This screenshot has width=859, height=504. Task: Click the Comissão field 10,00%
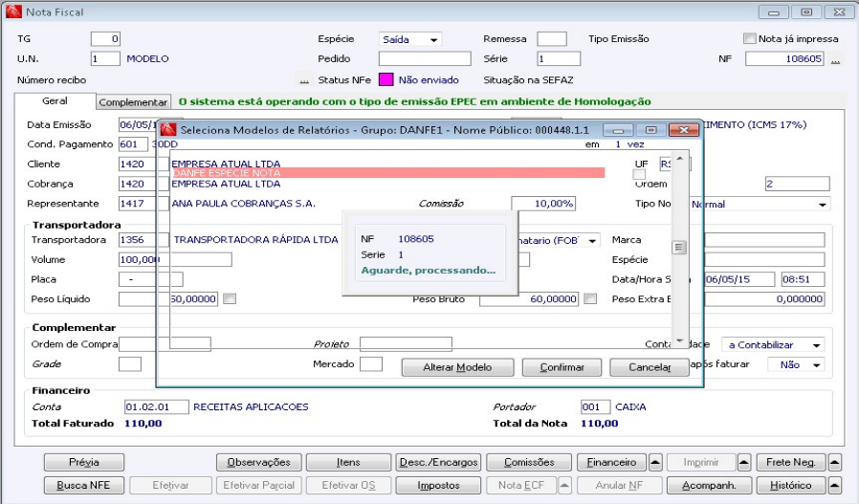click(543, 204)
